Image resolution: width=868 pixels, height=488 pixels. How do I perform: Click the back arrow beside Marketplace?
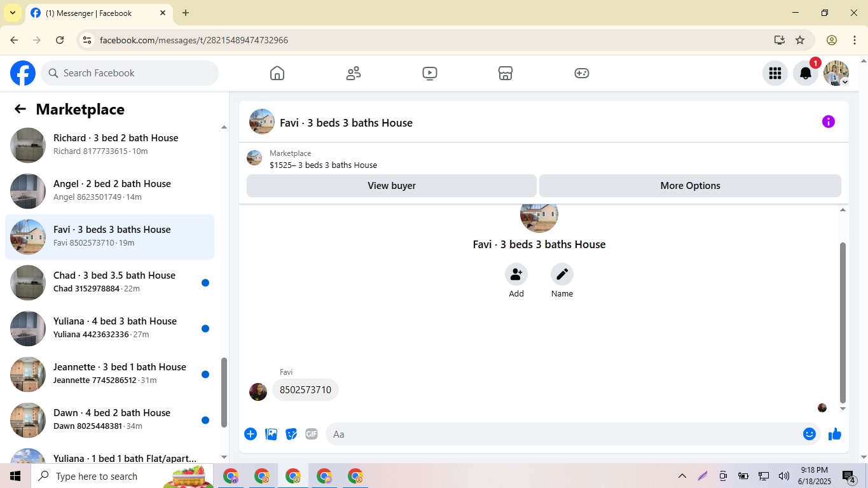(x=20, y=109)
